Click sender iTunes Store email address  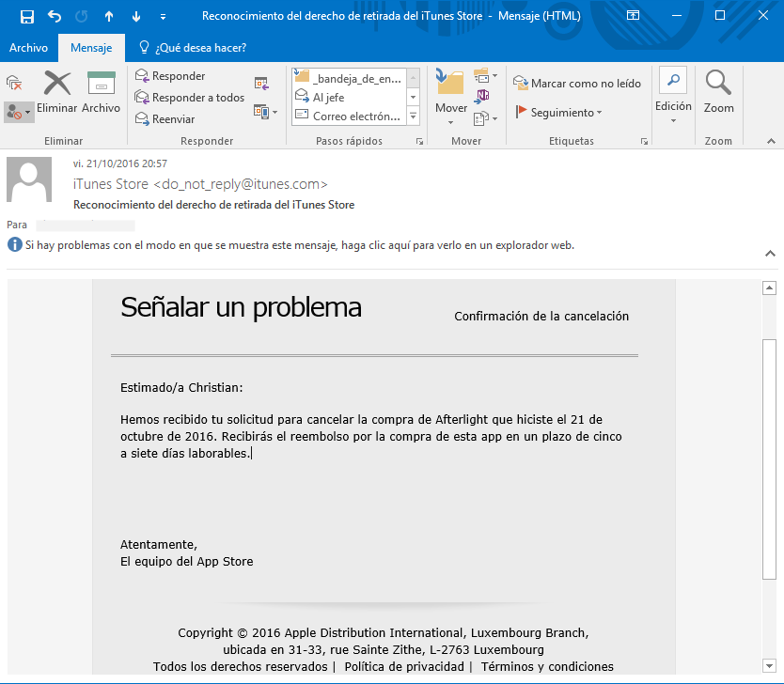tap(200, 184)
